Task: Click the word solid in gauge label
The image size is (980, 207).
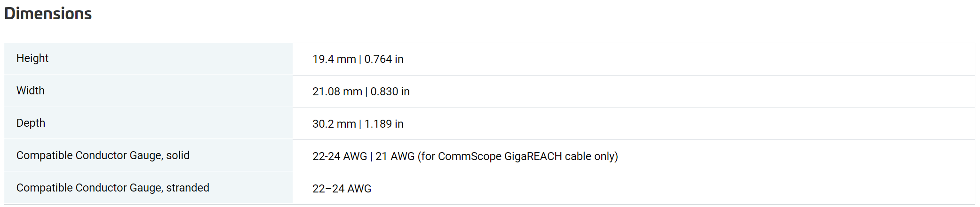Action: 178,155
